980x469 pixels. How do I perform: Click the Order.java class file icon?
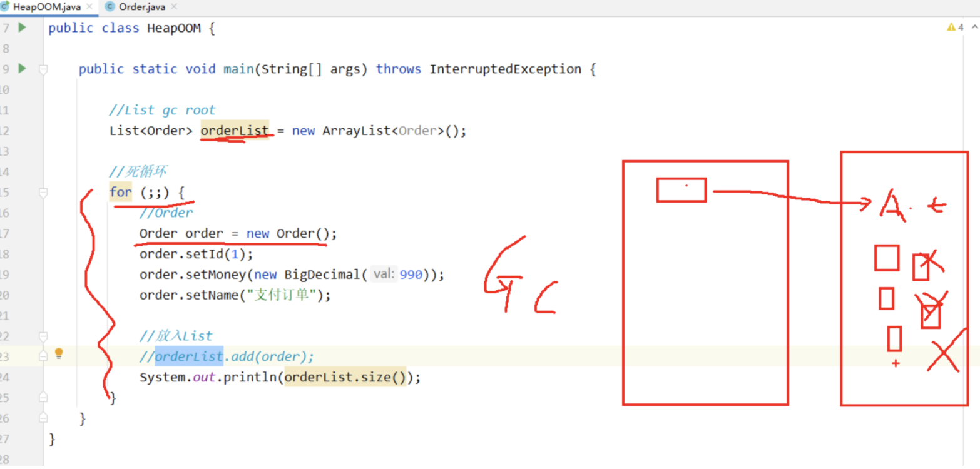[110, 6]
